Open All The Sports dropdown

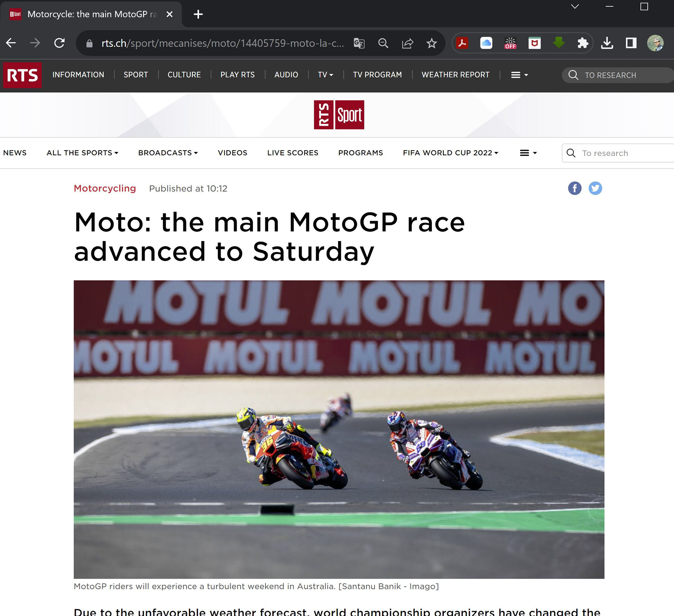pos(82,153)
